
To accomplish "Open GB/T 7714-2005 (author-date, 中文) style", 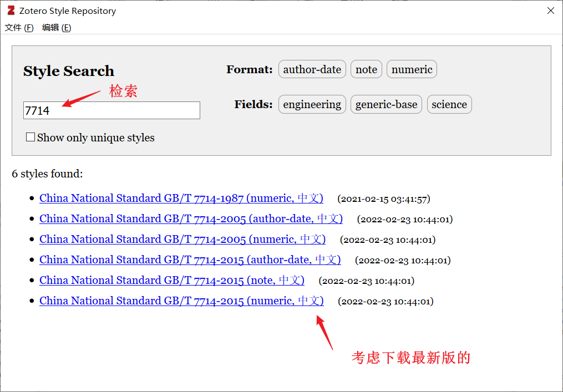I will point(191,218).
